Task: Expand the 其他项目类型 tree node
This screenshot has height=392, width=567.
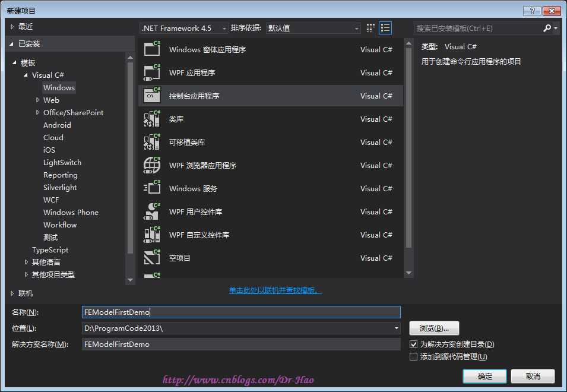Action: pyautogui.click(x=26, y=274)
